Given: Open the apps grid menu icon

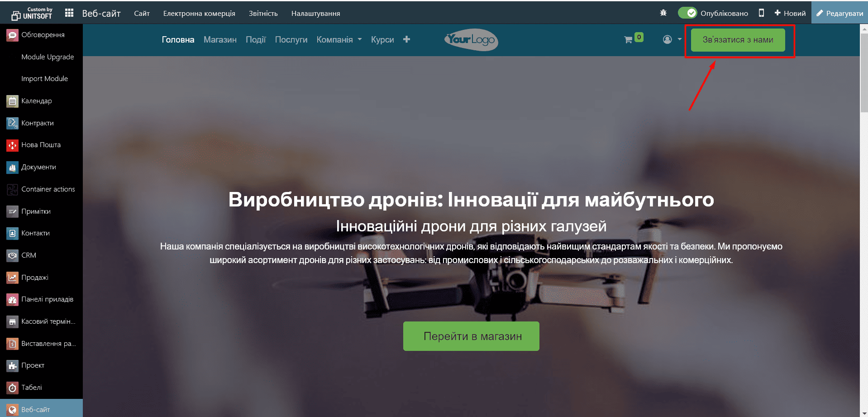Looking at the screenshot, I should click(x=69, y=13).
